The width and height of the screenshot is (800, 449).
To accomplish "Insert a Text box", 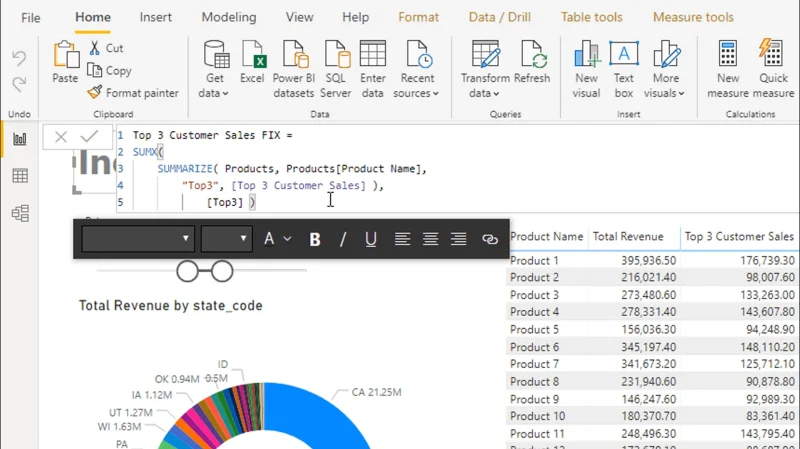I will point(623,69).
